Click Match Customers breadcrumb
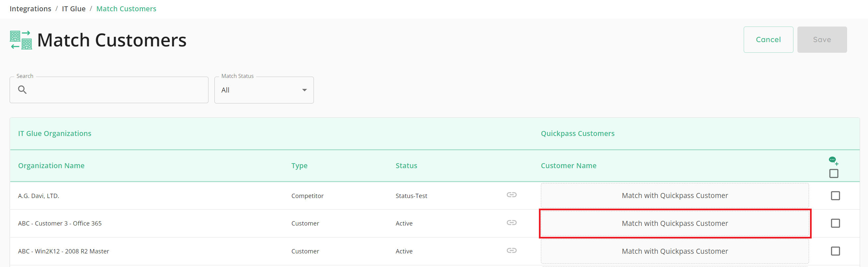 point(126,9)
